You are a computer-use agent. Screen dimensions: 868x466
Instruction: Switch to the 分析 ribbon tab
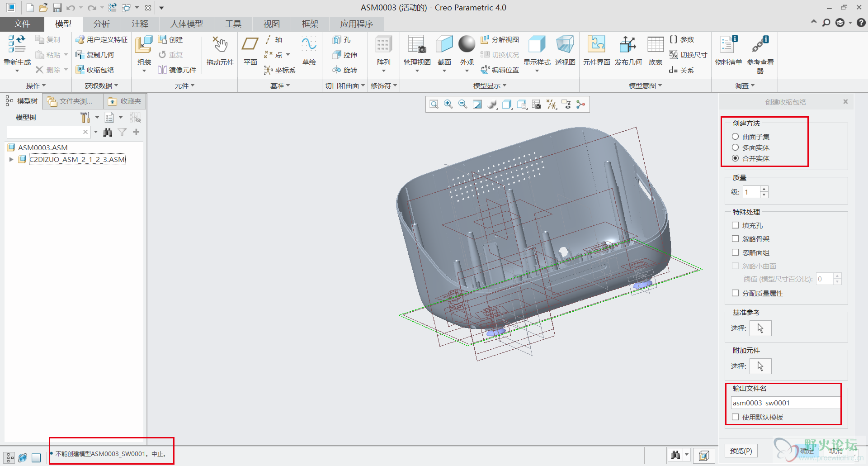click(101, 24)
